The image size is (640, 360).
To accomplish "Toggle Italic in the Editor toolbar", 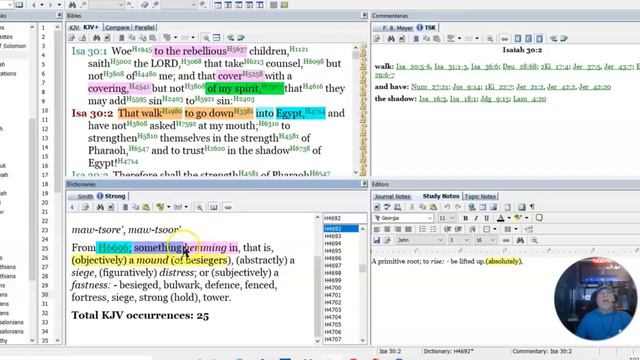I will click(x=476, y=218).
